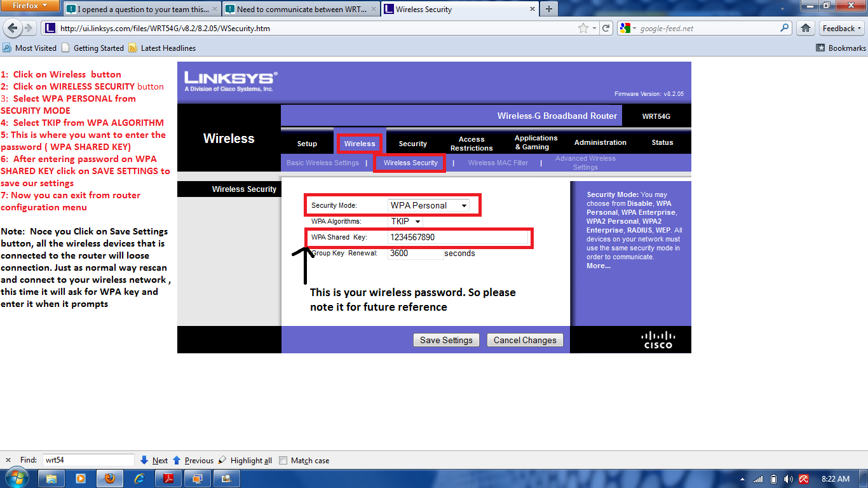Click the Group Key Renewal seconds field

pyautogui.click(x=416, y=253)
